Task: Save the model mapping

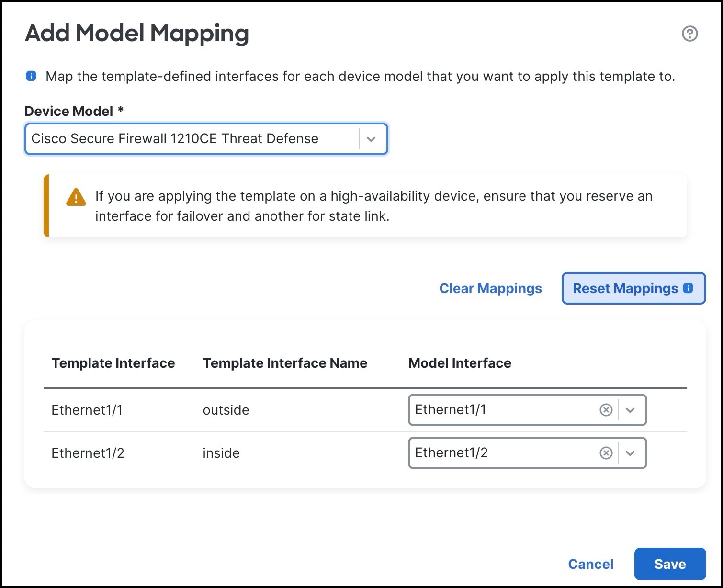Action: pyautogui.click(x=669, y=564)
